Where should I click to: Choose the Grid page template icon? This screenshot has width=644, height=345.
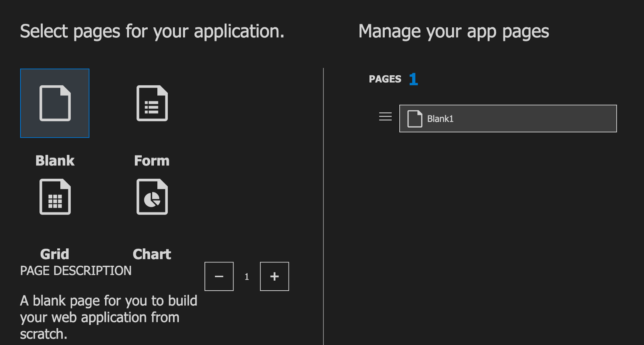click(x=55, y=196)
